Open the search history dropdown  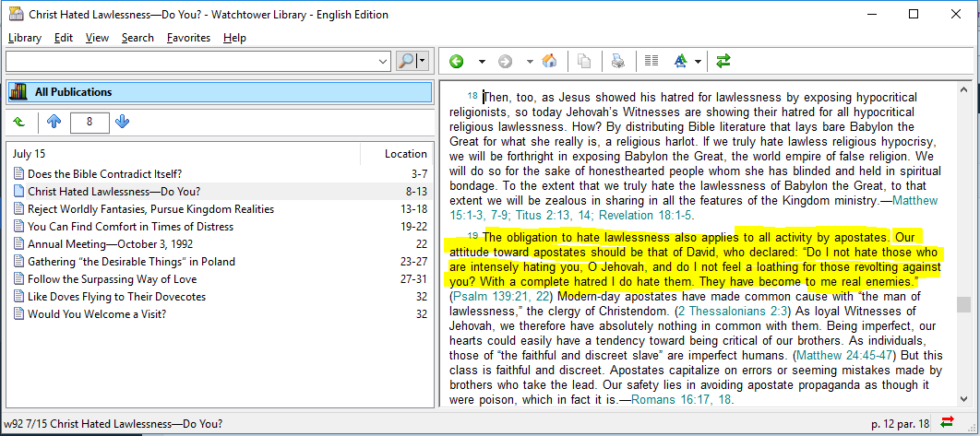click(x=384, y=61)
